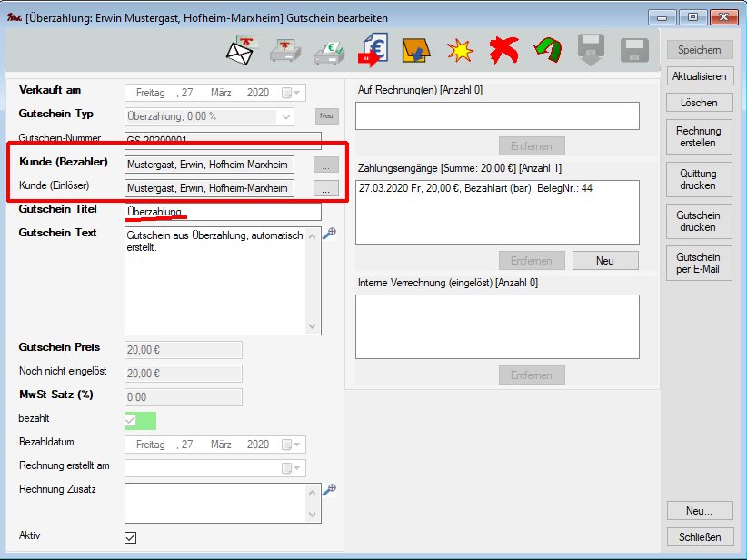The width and height of the screenshot is (747, 560).
Task: Open the Gutschein Typ dropdown
Action: pyautogui.click(x=286, y=116)
